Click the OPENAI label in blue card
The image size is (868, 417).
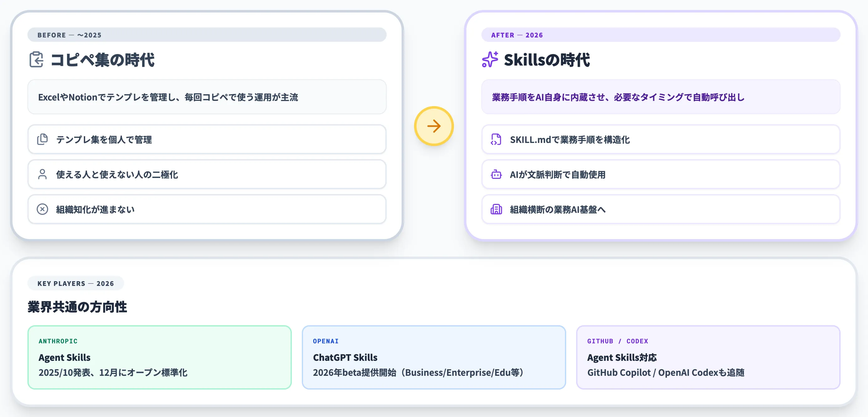(x=325, y=341)
